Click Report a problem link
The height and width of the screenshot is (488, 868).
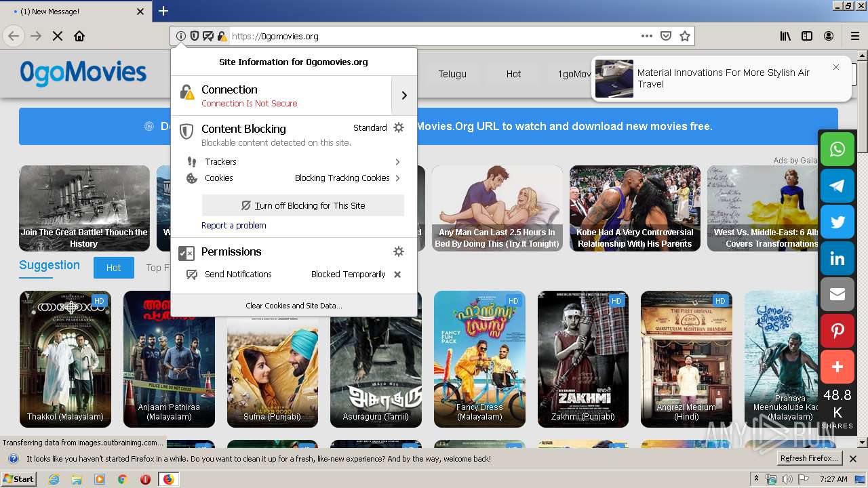234,226
